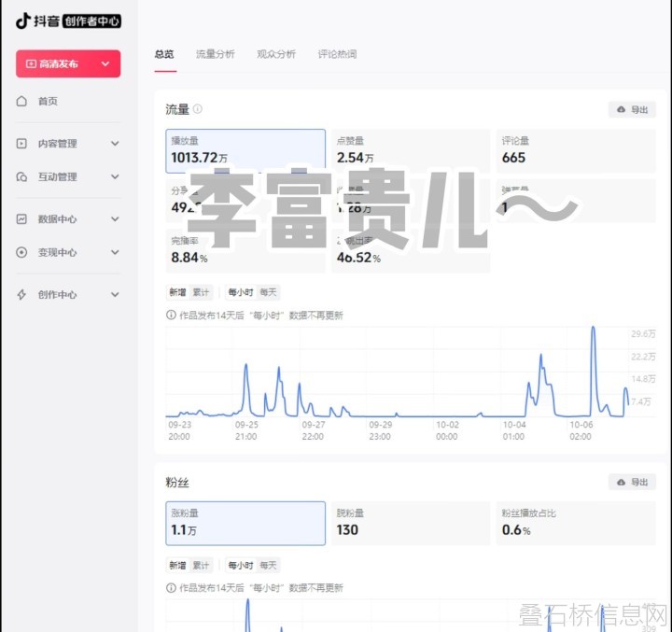Switch to the 评论热词 tab
This screenshot has width=672, height=632.
337,54
